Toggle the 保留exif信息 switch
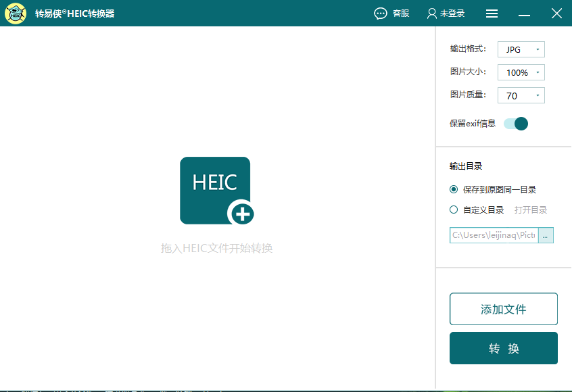572x392 pixels. pyautogui.click(x=516, y=124)
